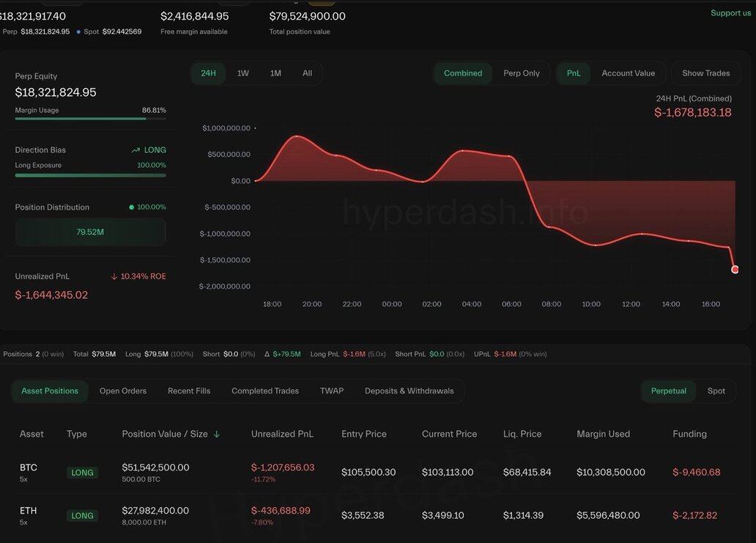Click the Margin Usage progress bar
The height and width of the screenshot is (543, 756).
(90, 119)
